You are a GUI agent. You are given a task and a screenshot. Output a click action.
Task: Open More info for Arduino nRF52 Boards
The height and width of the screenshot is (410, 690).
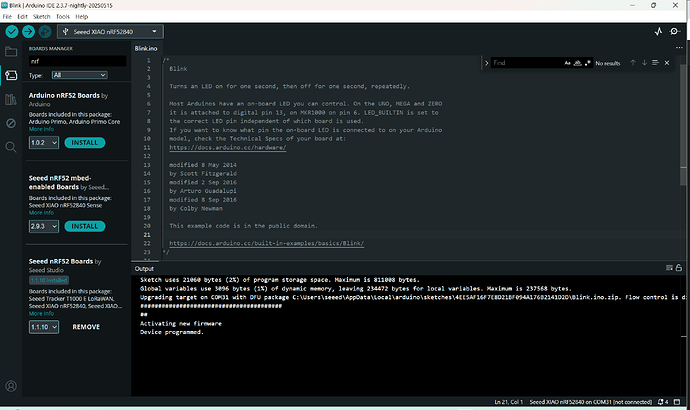pyautogui.click(x=41, y=129)
